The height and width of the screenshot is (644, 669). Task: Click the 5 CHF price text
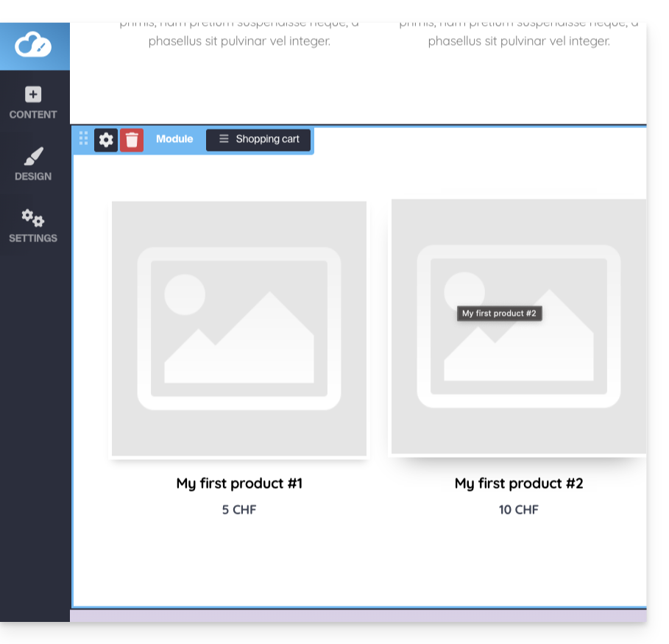pyautogui.click(x=239, y=509)
